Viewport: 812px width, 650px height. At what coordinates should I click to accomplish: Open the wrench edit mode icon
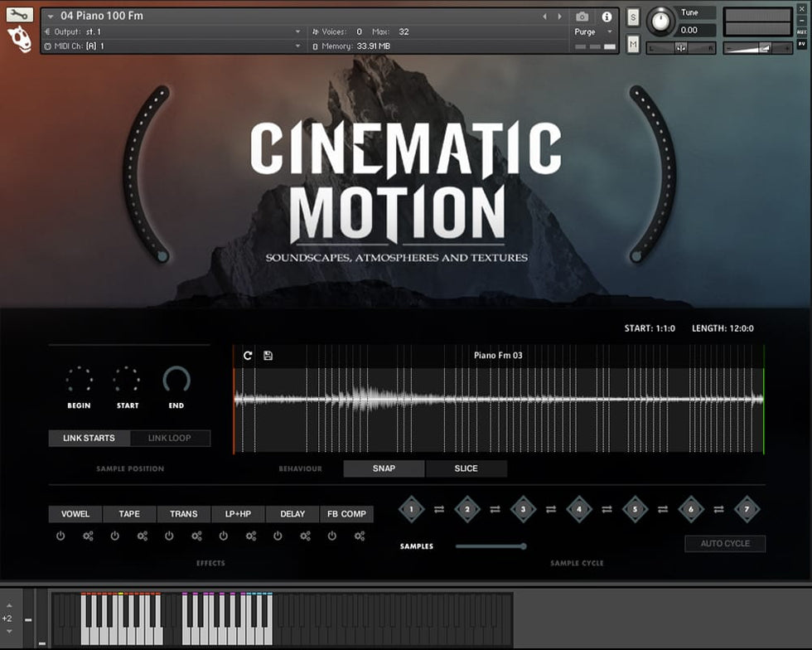pos(19,14)
